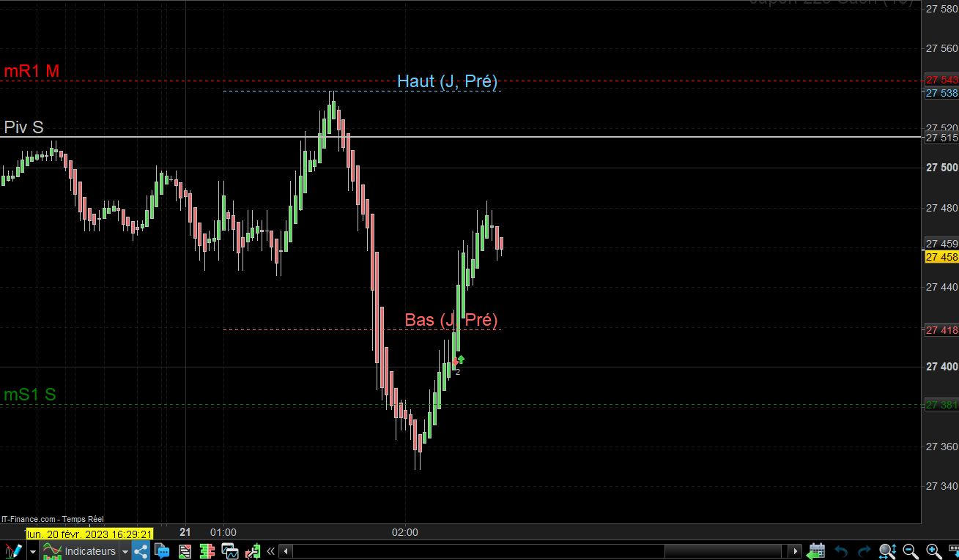
Task: Click the 27 480 price axis value
Action: (942, 207)
